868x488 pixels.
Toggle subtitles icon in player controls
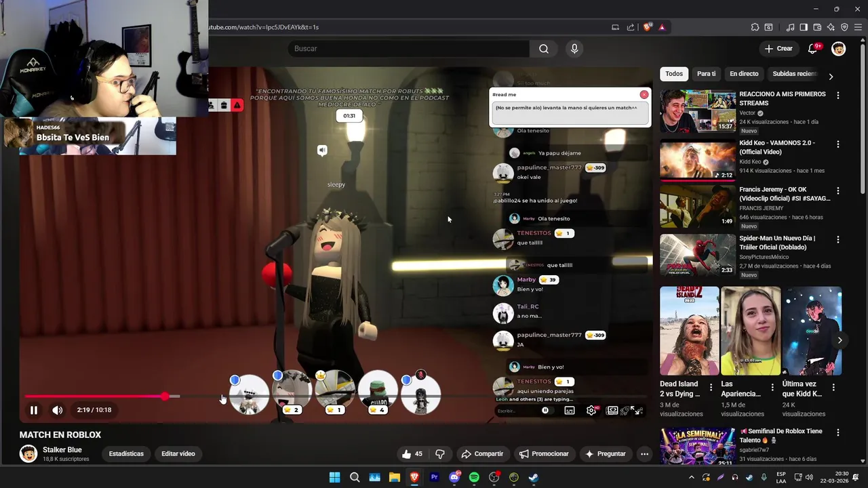point(570,411)
